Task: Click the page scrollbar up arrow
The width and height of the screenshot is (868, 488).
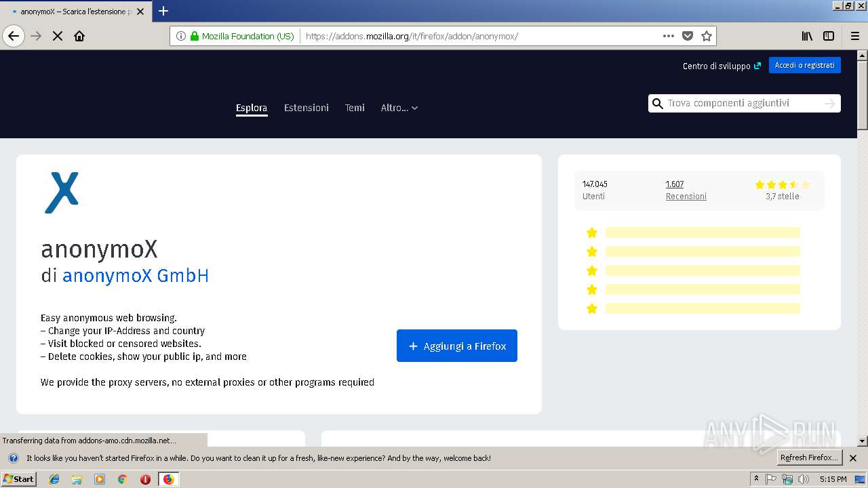Action: (862, 56)
